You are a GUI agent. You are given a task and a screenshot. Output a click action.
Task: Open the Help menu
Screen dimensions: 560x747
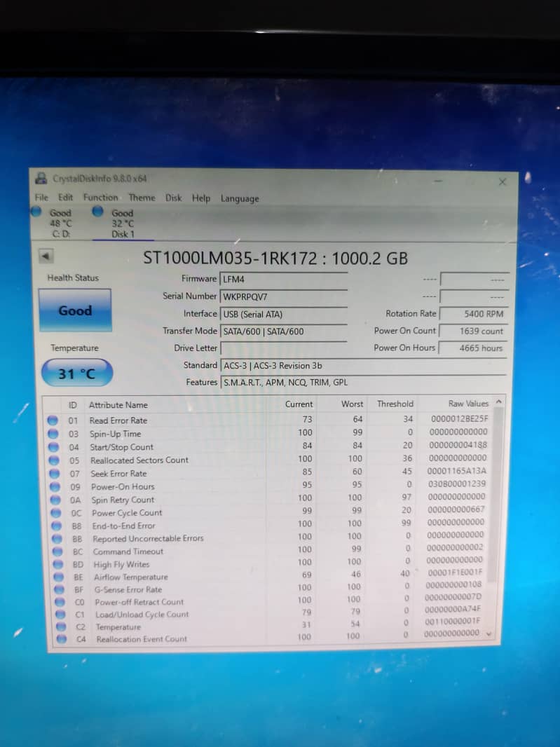[x=201, y=198]
